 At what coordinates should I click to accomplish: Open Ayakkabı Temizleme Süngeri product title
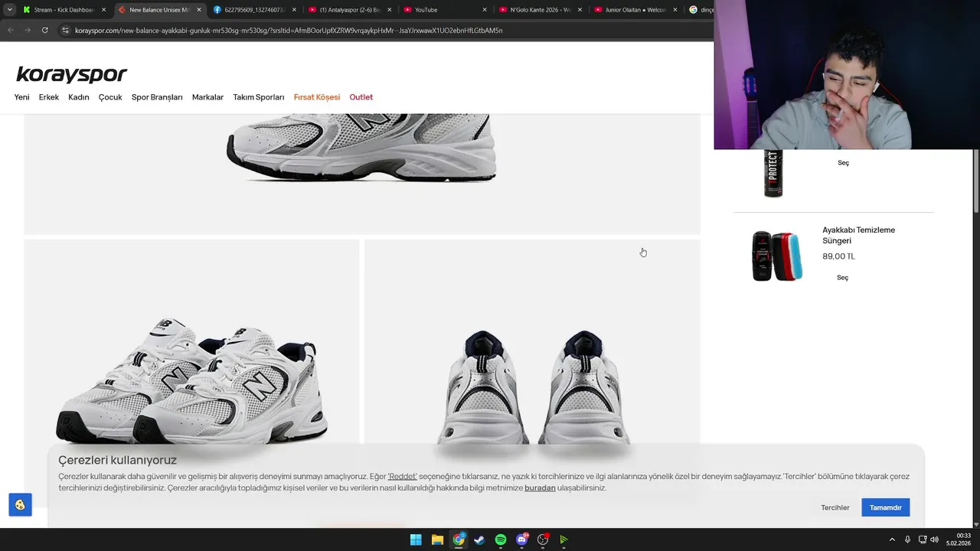click(858, 235)
